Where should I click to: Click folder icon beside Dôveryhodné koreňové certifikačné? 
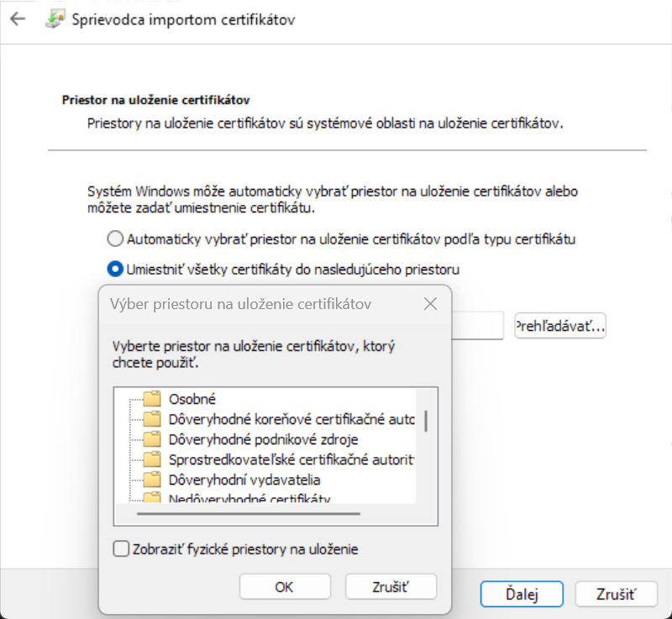152,419
